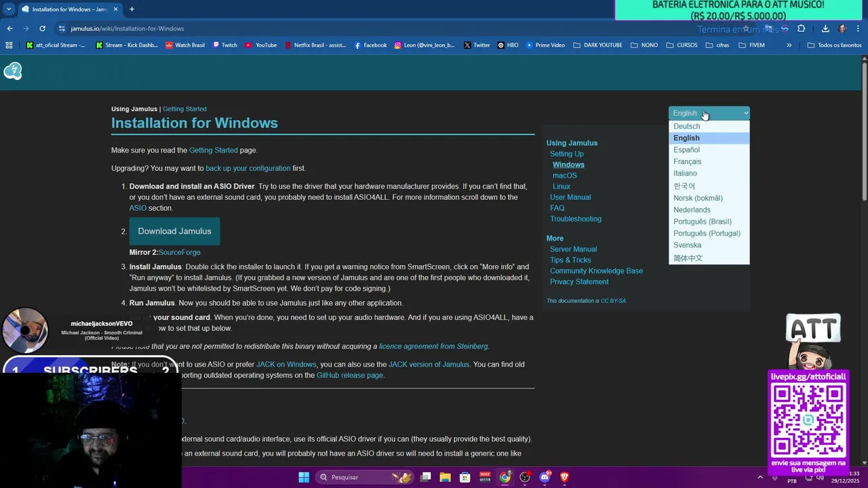Open the YouTube bookmark
The width and height of the screenshot is (868, 488).
click(261, 45)
